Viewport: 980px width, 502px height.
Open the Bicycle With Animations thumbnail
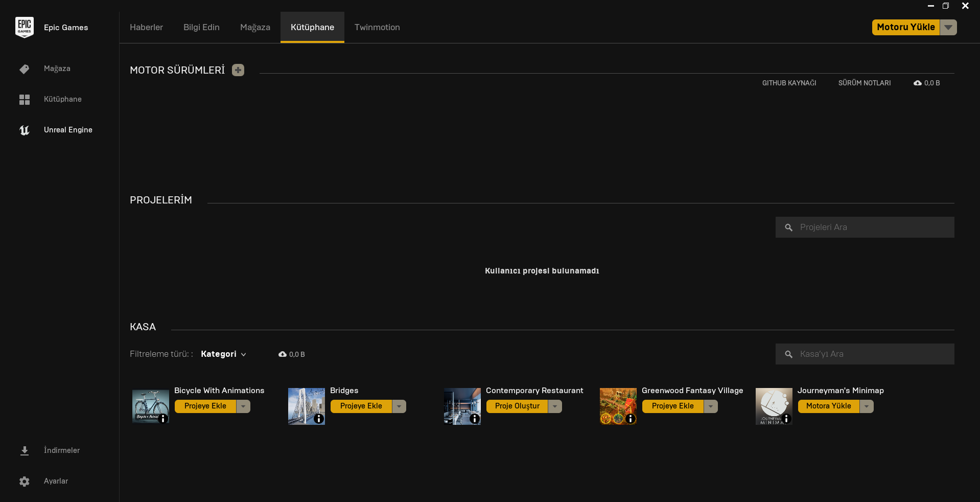[x=151, y=406]
